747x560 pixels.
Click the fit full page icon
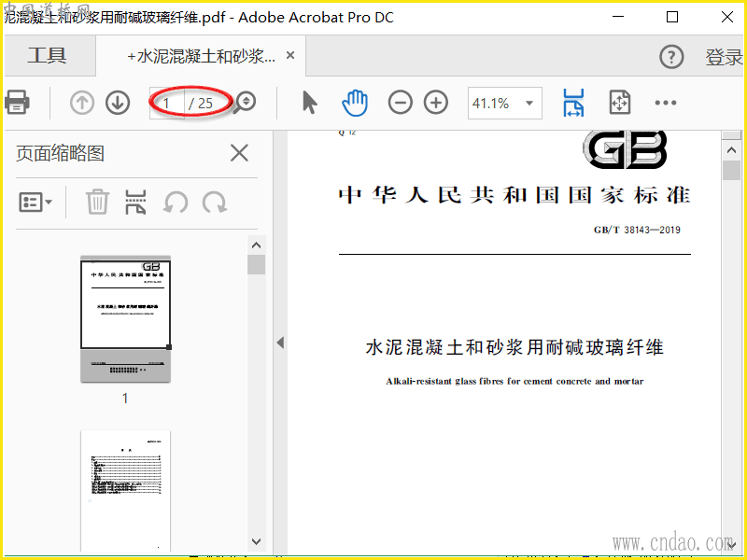(x=620, y=103)
